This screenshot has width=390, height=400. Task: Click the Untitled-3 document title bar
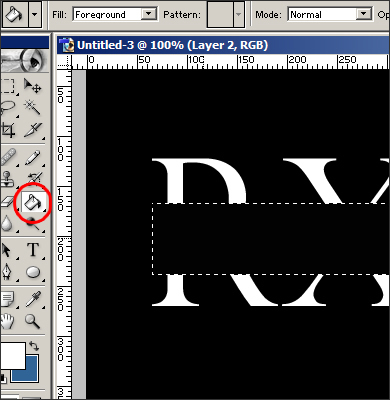(223, 45)
